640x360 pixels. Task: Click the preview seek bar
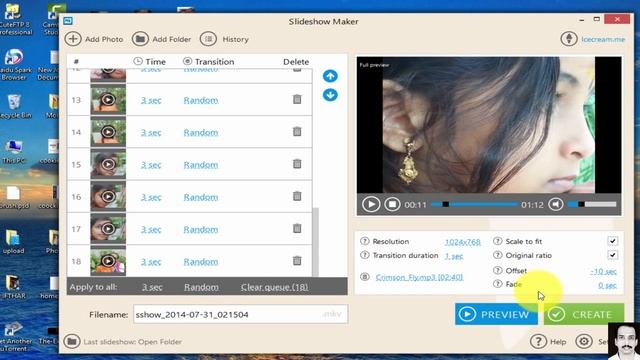(474, 204)
